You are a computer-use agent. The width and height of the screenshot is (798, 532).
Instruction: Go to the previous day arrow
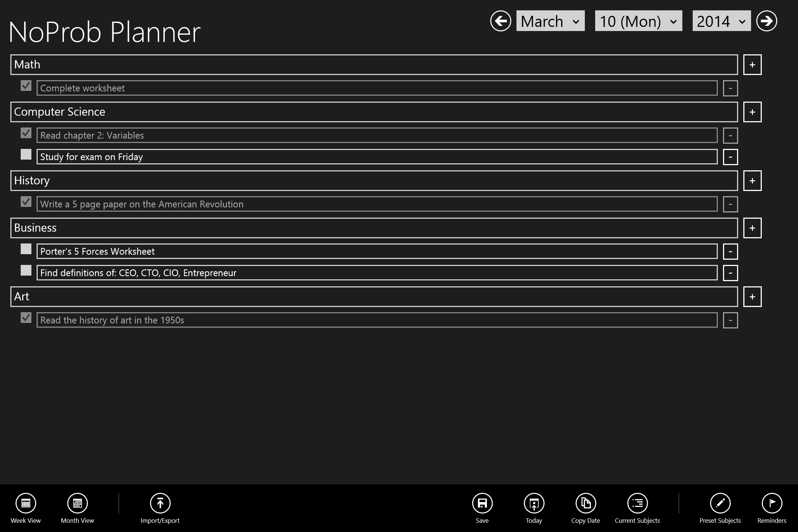(x=501, y=21)
